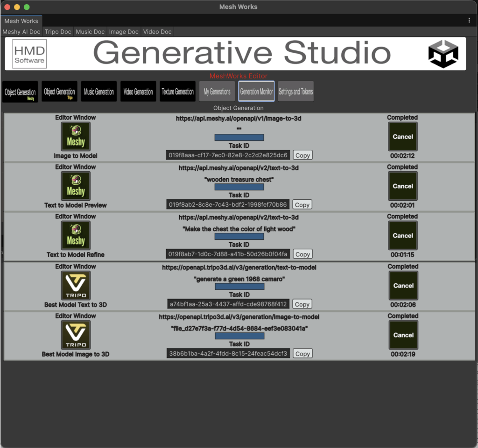Click progress bar under "generate a green 1968 camaro"

(x=239, y=287)
